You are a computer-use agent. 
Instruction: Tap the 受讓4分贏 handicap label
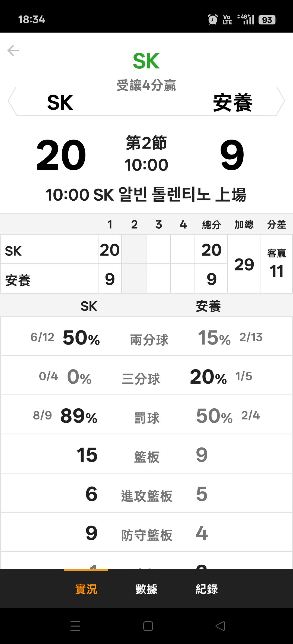pyautogui.click(x=146, y=85)
